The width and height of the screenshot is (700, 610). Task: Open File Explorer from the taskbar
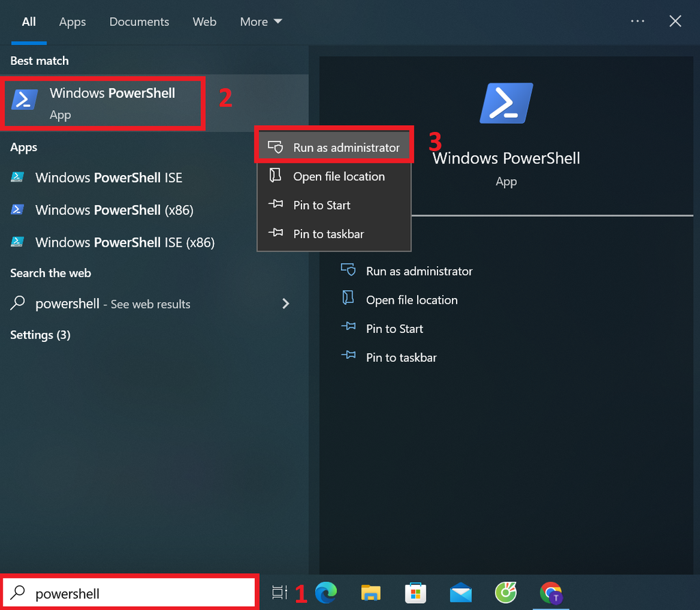click(x=371, y=593)
